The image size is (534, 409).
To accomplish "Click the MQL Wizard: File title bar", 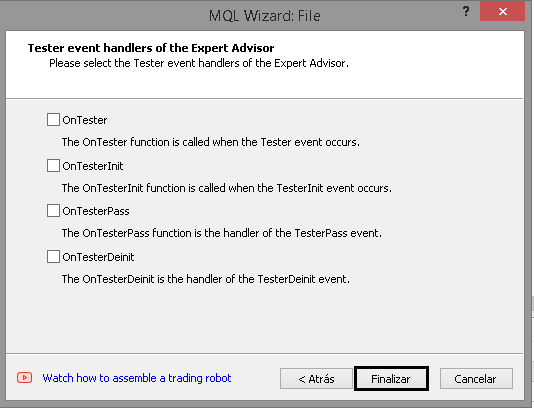I will tap(265, 16).
